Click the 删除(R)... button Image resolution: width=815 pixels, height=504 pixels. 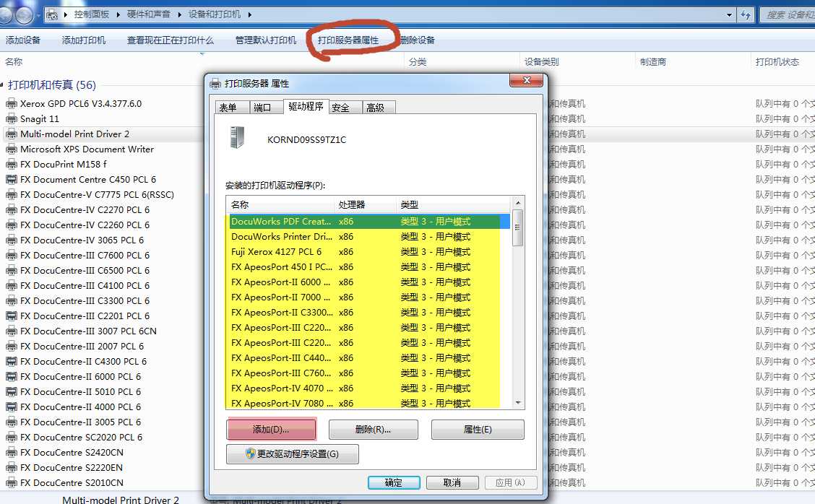(374, 429)
